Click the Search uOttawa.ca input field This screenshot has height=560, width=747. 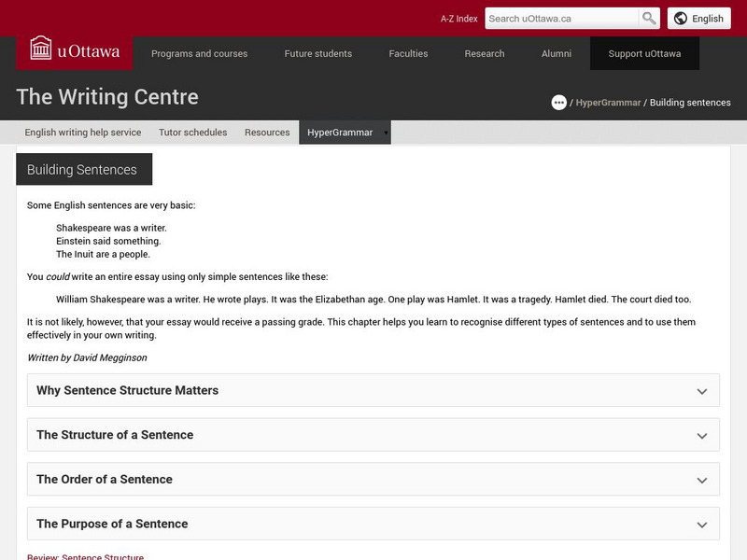click(x=561, y=18)
